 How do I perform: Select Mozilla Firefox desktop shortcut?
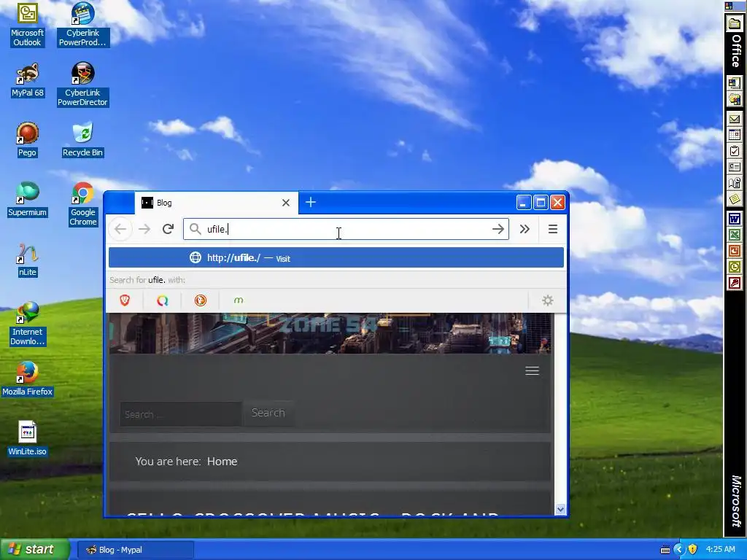point(27,379)
